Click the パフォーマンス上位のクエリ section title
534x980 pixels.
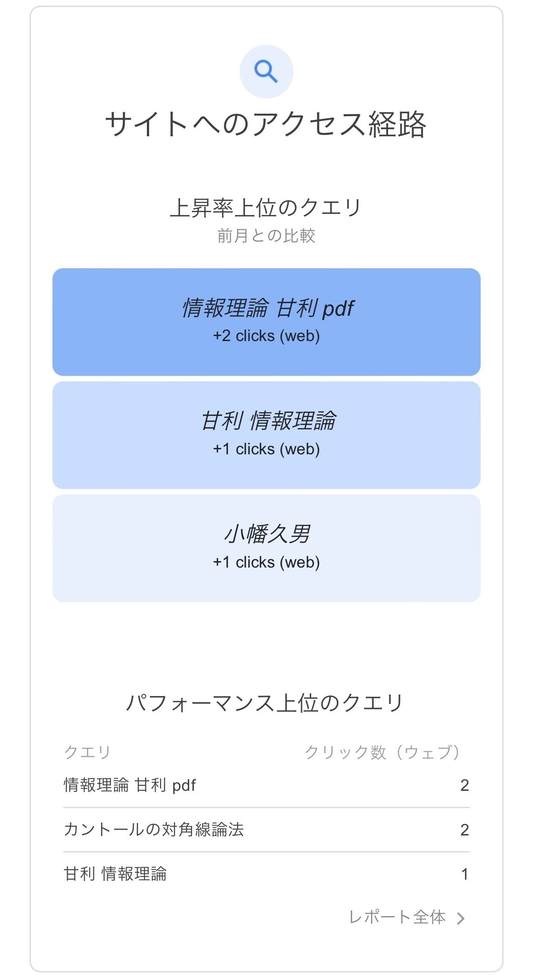pos(265,703)
